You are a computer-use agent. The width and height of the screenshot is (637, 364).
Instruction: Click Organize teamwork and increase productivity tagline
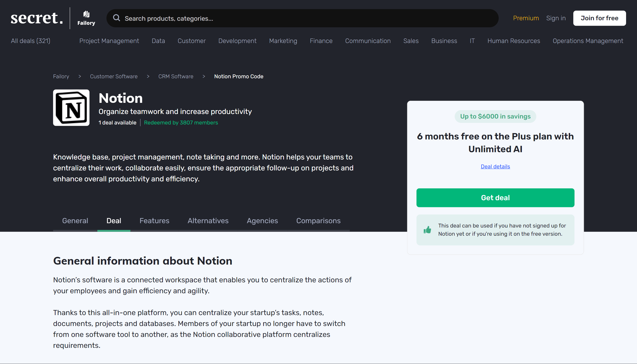(x=175, y=111)
